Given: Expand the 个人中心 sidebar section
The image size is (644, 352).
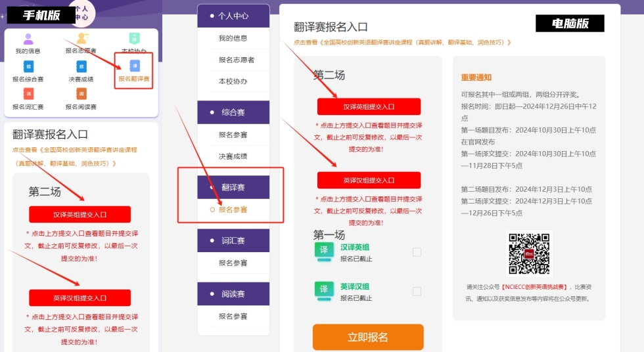Looking at the screenshot, I should (233, 16).
